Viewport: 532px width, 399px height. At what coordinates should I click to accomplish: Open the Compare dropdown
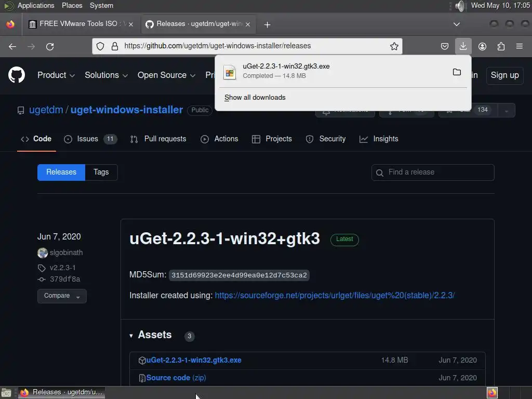[62, 296]
